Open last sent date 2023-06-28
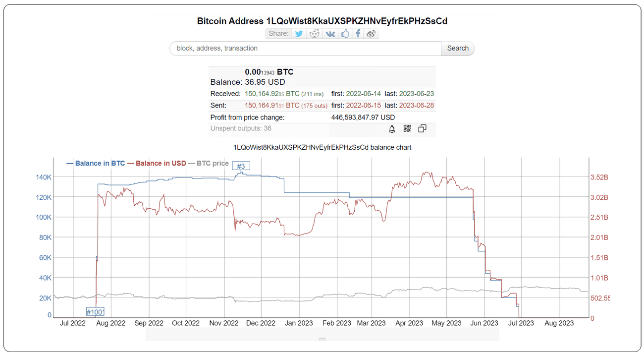 (417, 106)
